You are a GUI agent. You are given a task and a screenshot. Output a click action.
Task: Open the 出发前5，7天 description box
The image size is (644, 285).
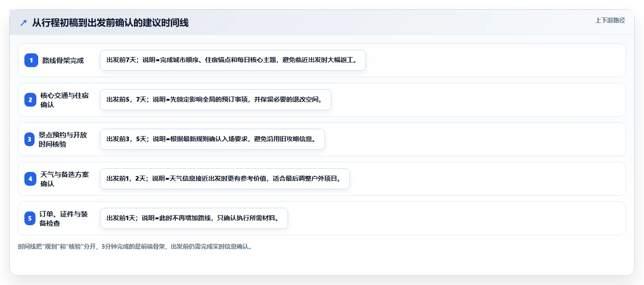(215, 100)
